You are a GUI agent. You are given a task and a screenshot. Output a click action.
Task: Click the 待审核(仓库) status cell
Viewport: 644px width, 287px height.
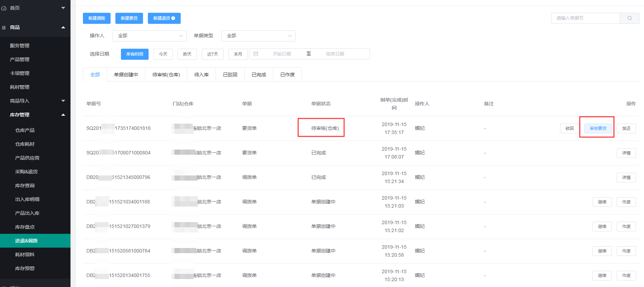coord(325,128)
